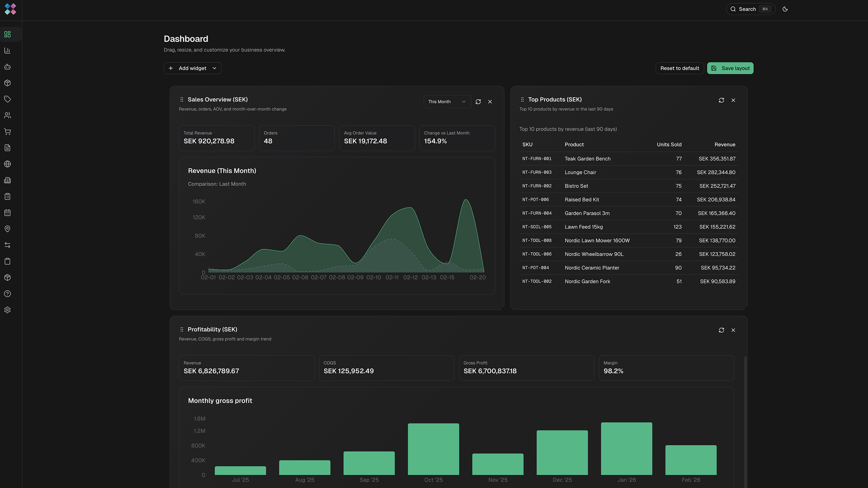
Task: Select the shopping cart icon in sidebar
Action: click(x=7, y=131)
